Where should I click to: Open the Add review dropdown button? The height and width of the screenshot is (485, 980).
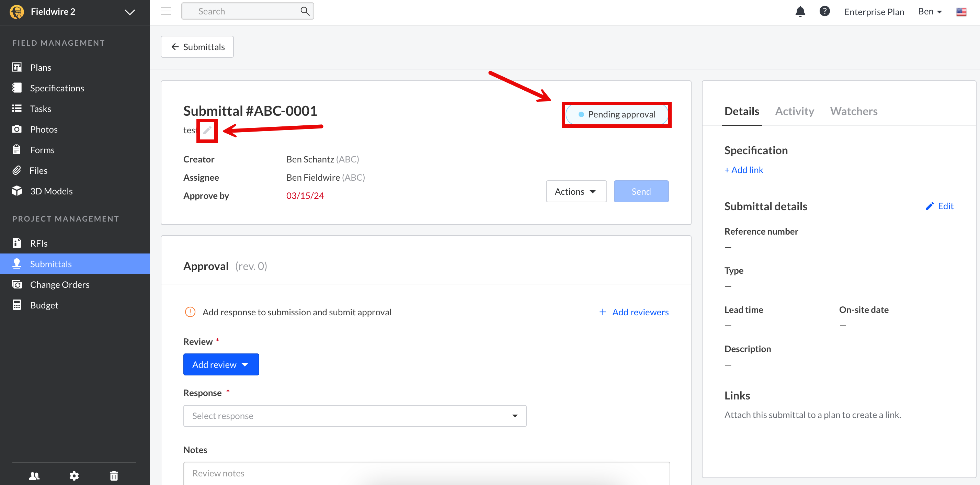(221, 364)
